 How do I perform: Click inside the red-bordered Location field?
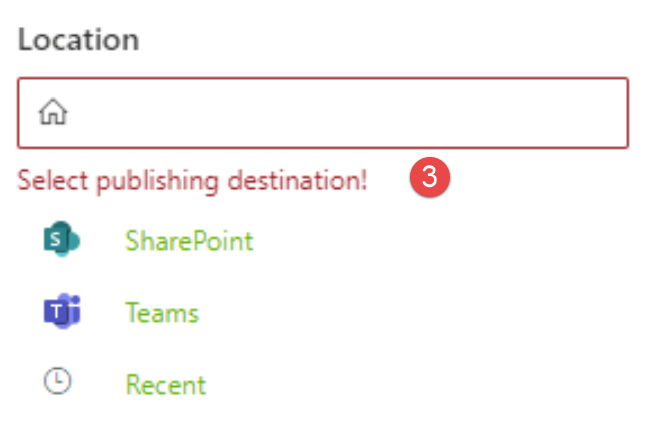[x=340, y=113]
